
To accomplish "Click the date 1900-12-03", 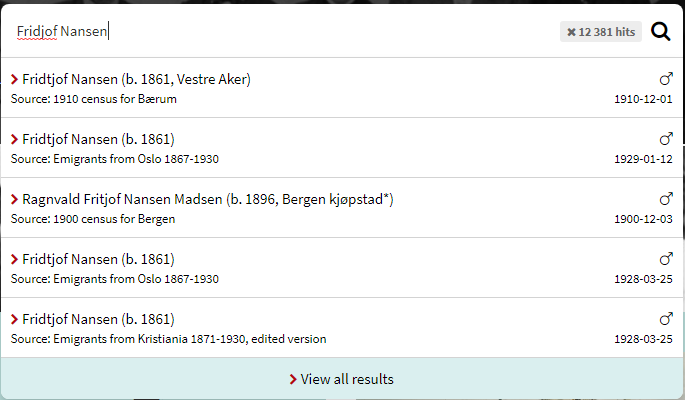I will (643, 219).
